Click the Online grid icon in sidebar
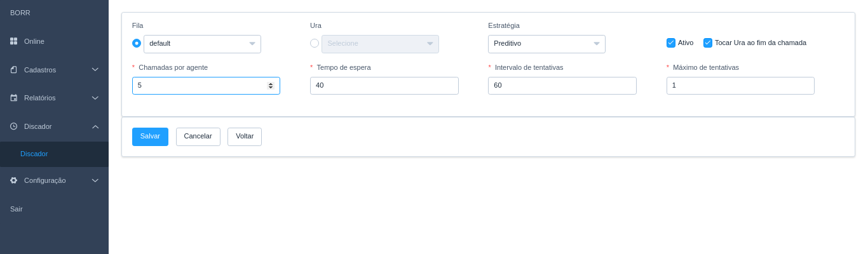The image size is (868, 254). (13, 41)
